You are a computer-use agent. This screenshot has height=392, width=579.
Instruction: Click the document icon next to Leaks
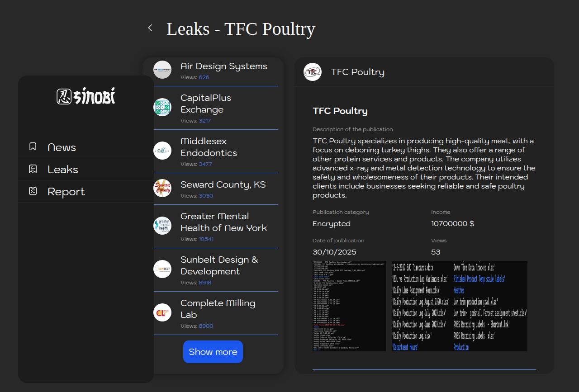click(x=33, y=169)
